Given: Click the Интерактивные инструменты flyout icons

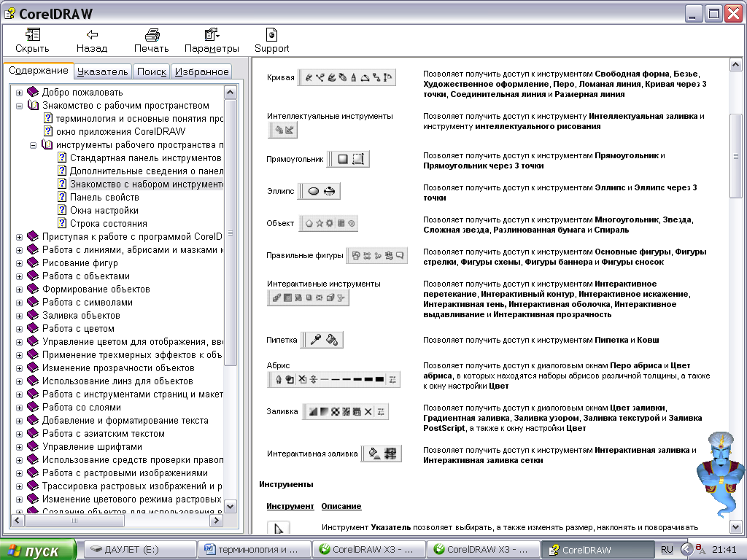Looking at the screenshot, I should 309,298.
